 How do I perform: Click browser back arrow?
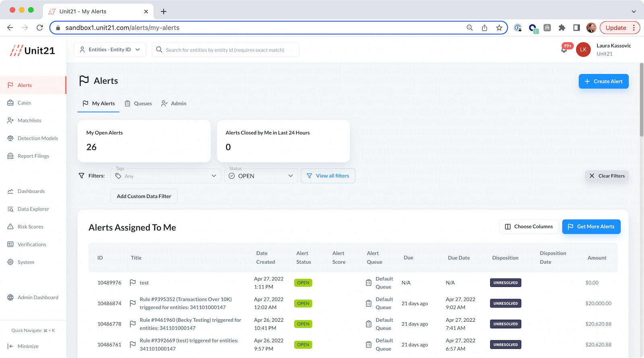(10, 28)
